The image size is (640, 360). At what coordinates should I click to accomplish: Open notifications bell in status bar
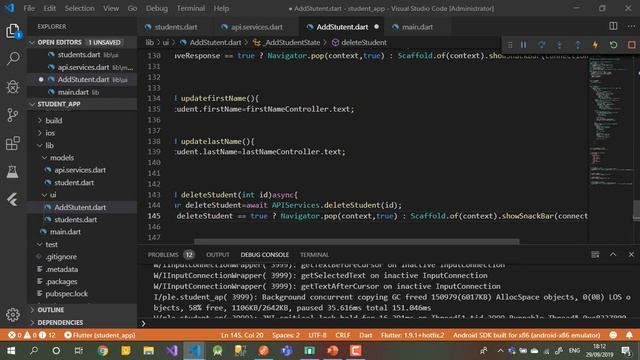click(629, 335)
